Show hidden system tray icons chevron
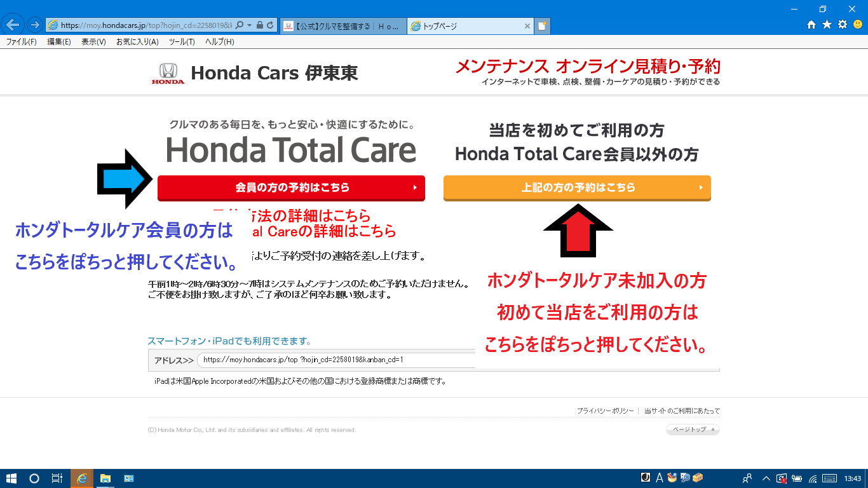Image resolution: width=868 pixels, height=488 pixels. 766,478
